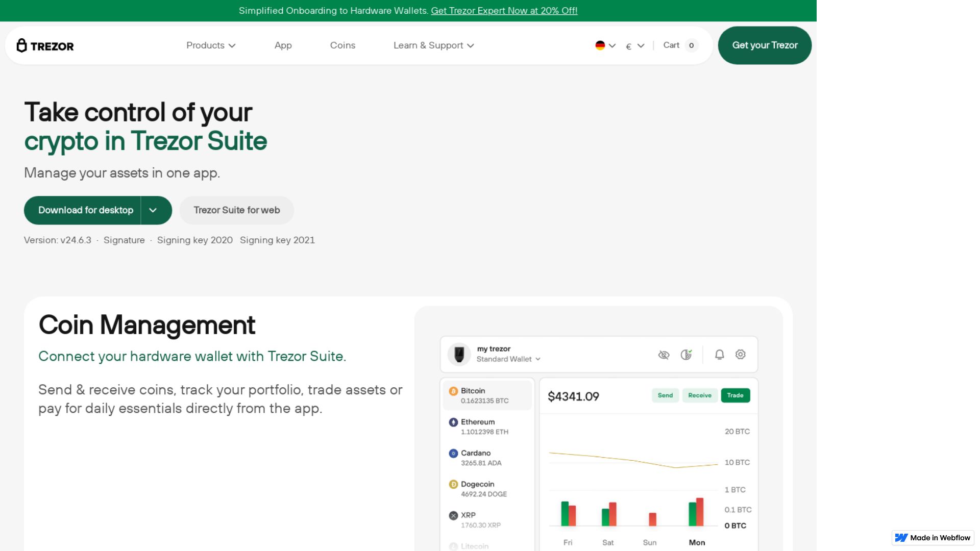The image size is (980, 551).
Task: Click the notification bell icon
Action: tap(719, 355)
